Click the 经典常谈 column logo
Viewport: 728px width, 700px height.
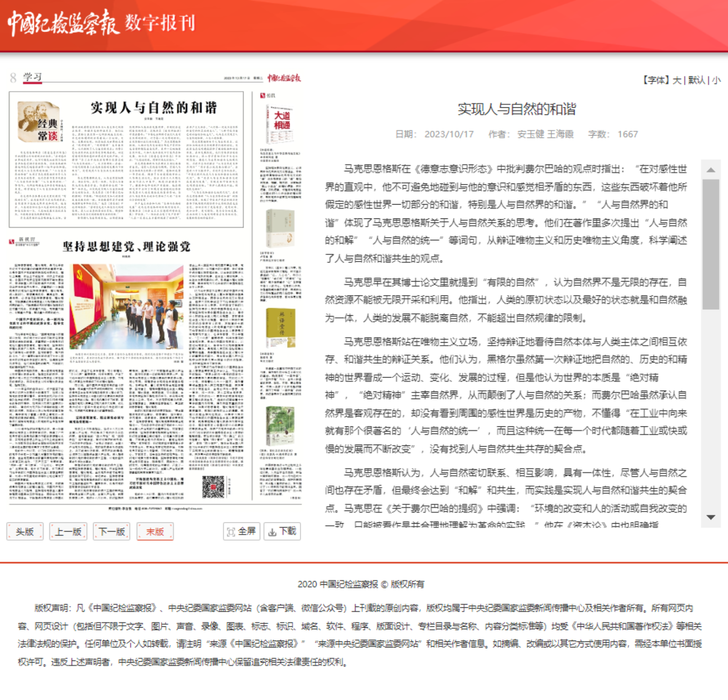(x=39, y=122)
